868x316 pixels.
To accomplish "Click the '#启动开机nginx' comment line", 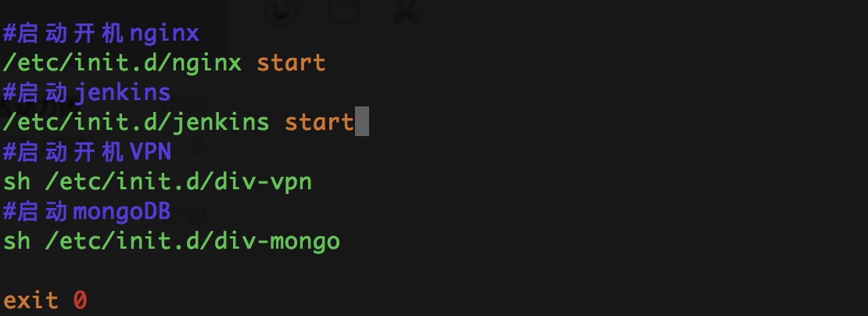I will click(102, 34).
